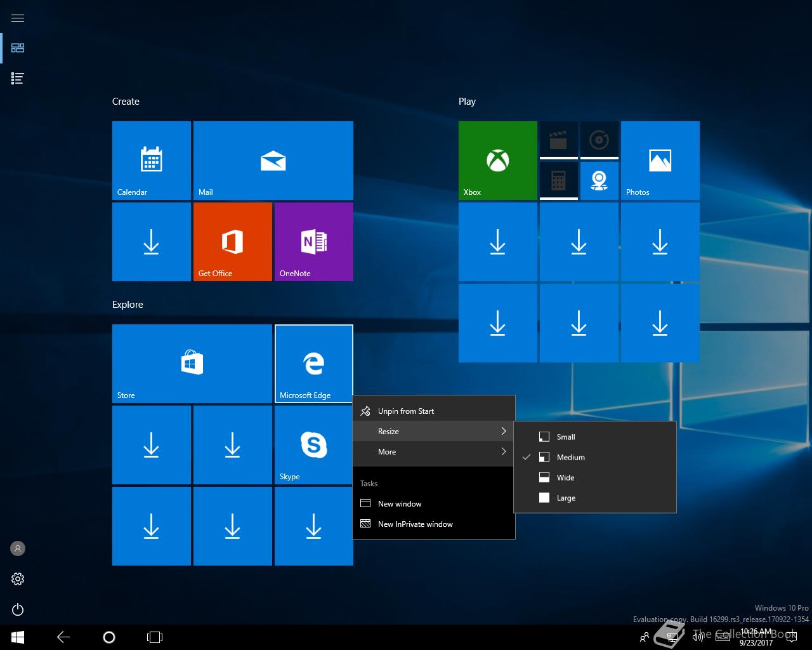Open the Mail tile
The height and width of the screenshot is (650, 812).
pyautogui.click(x=273, y=161)
